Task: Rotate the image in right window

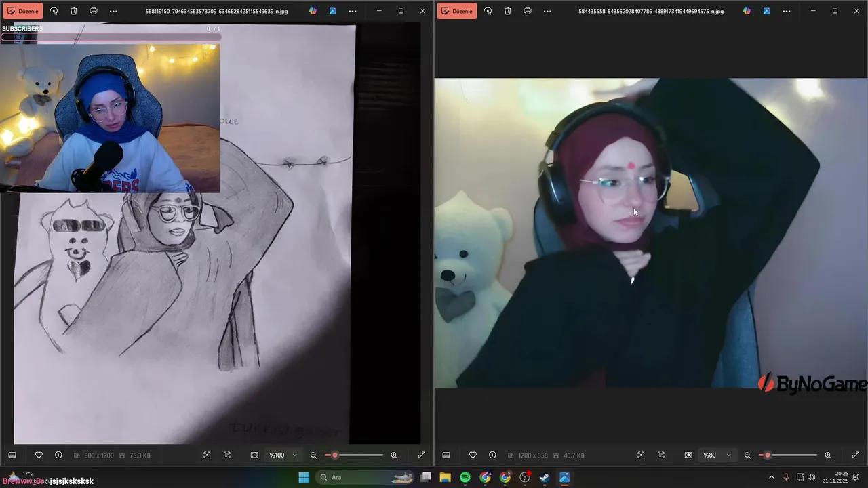Action: coord(488,11)
